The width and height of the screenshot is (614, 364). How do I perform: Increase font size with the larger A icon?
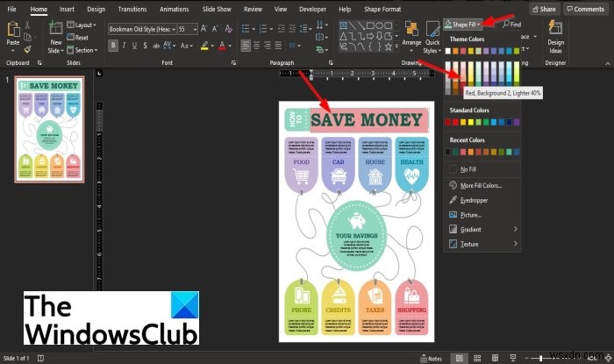tap(203, 29)
